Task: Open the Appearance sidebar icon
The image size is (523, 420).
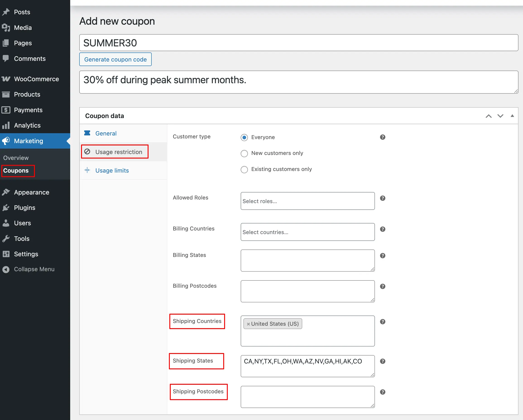Action: [6, 192]
